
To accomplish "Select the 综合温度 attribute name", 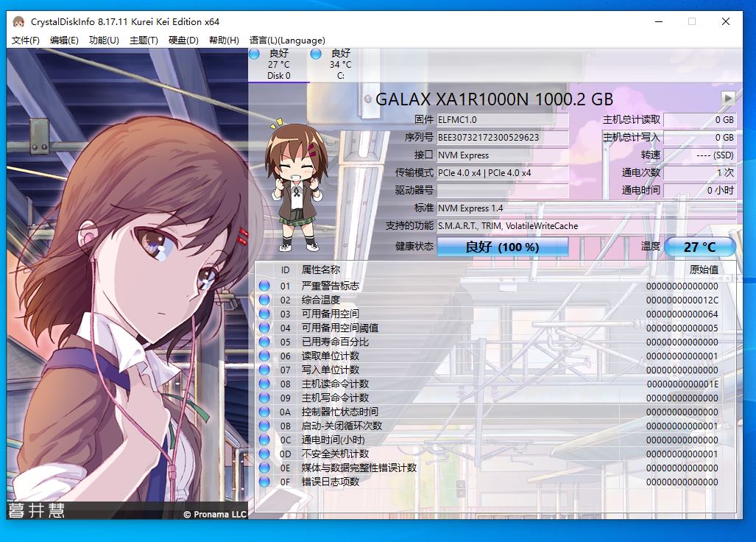I will point(321,300).
